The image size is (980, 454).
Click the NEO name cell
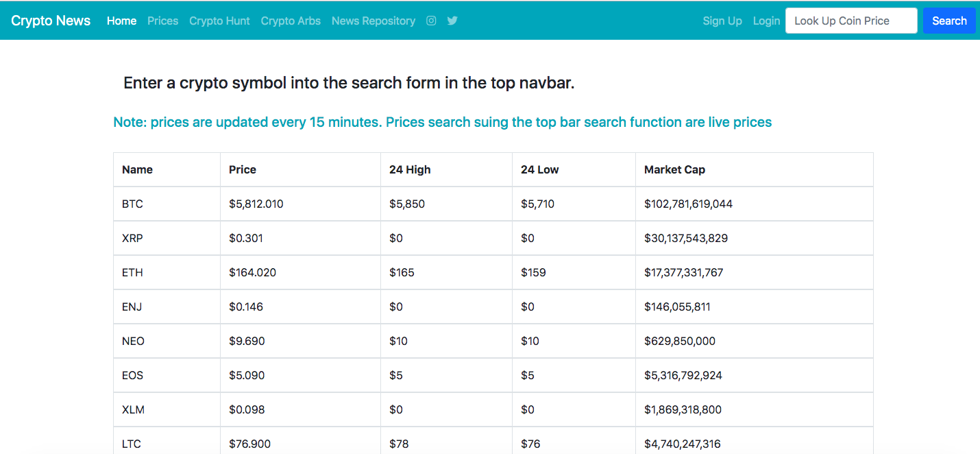click(x=167, y=341)
